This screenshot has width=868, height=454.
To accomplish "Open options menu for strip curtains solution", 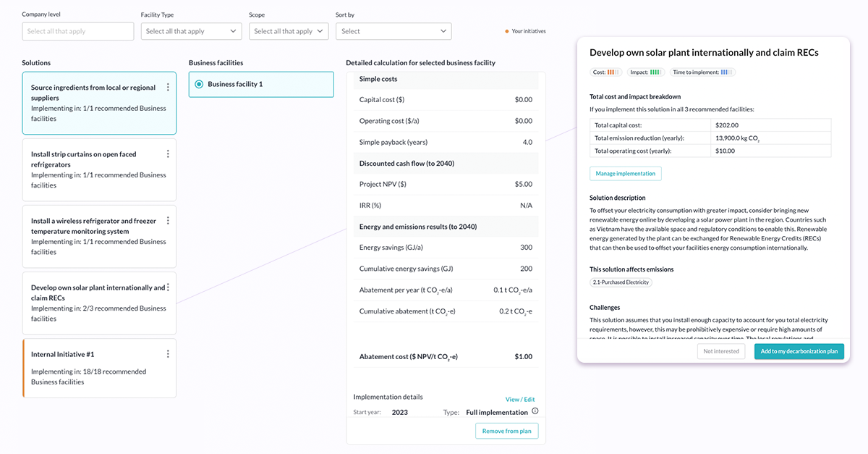I will point(168,154).
